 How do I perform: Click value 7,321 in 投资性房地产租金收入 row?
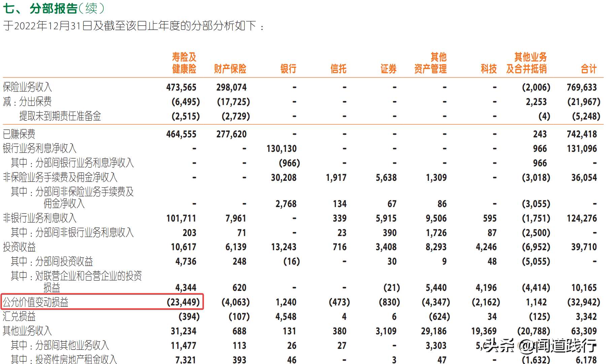186,359
